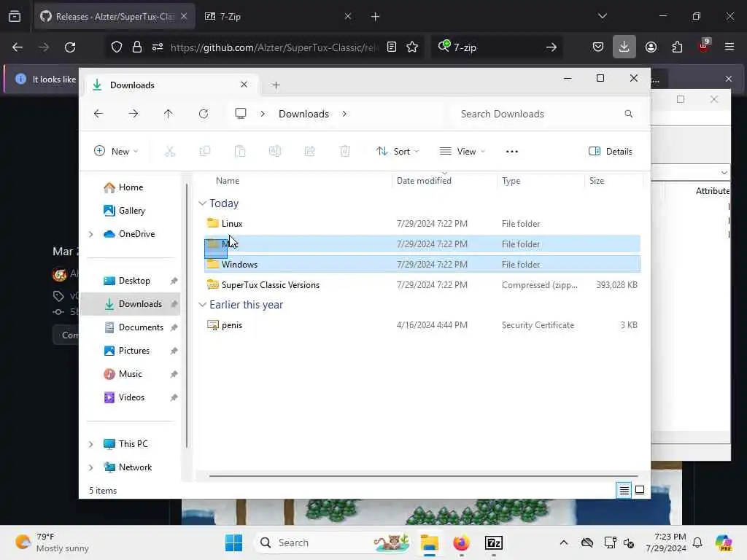Toggle the Details pane button

(611, 152)
